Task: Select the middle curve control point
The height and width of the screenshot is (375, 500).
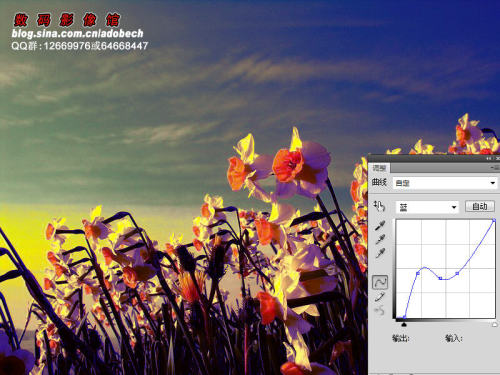Action: (x=441, y=278)
